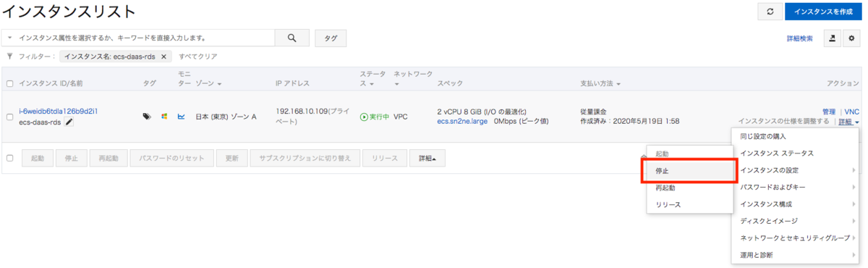Click the pencil edit icon beside ecs-daas-rds
This screenshot has width=868, height=268.
pos(69,122)
